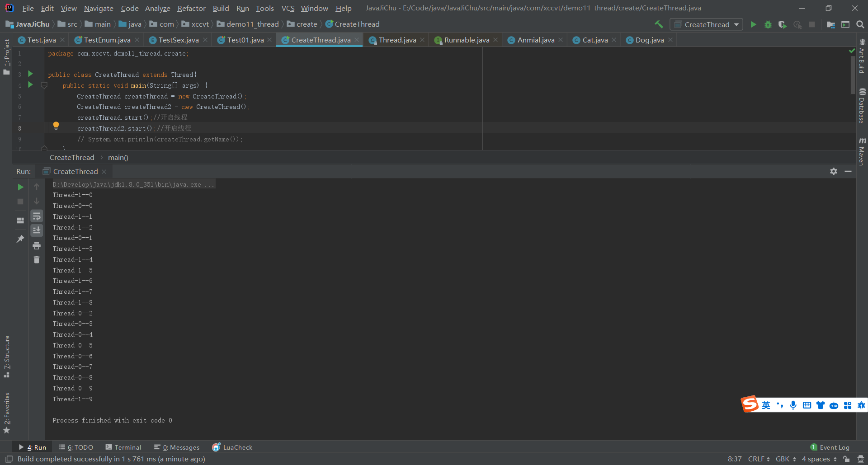Click the up arrow in Run console
Screen dimensions: 868x465
point(37,187)
